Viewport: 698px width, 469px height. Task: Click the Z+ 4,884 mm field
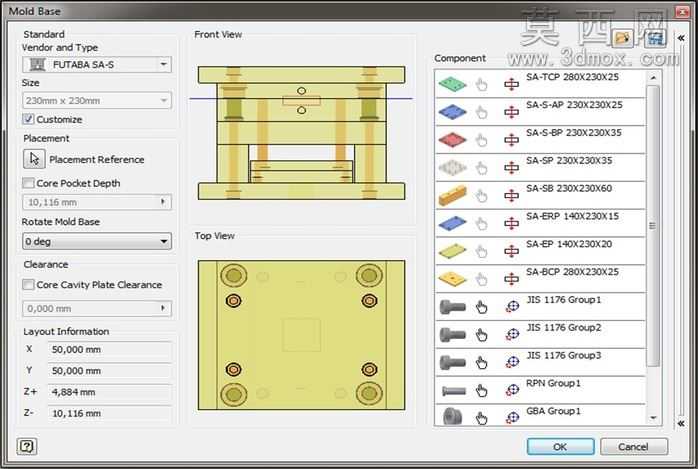click(110, 392)
